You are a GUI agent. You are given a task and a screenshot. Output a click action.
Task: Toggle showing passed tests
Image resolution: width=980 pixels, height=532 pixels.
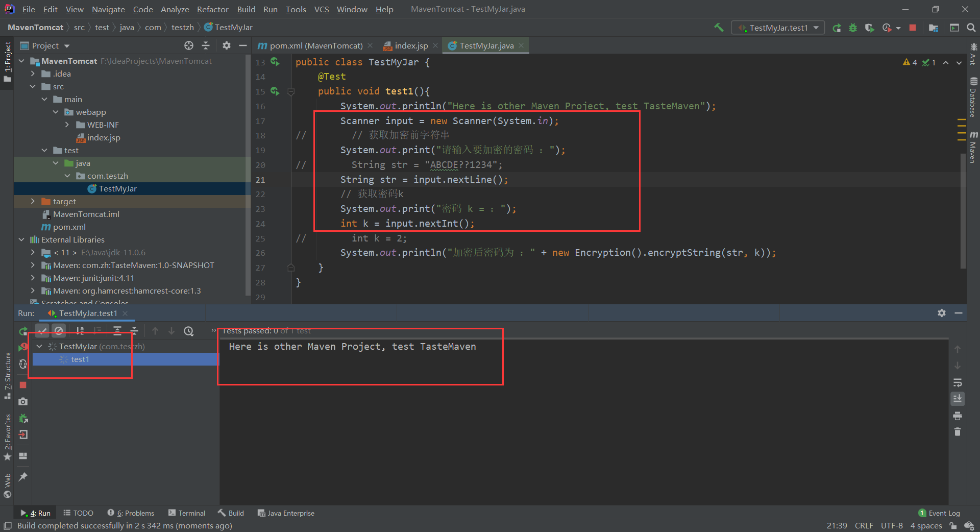click(42, 331)
